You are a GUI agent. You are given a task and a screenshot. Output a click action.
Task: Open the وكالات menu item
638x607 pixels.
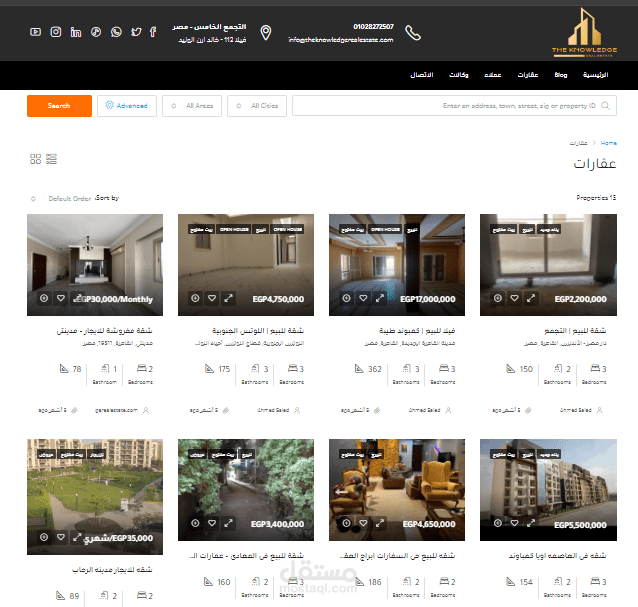[x=459, y=75]
